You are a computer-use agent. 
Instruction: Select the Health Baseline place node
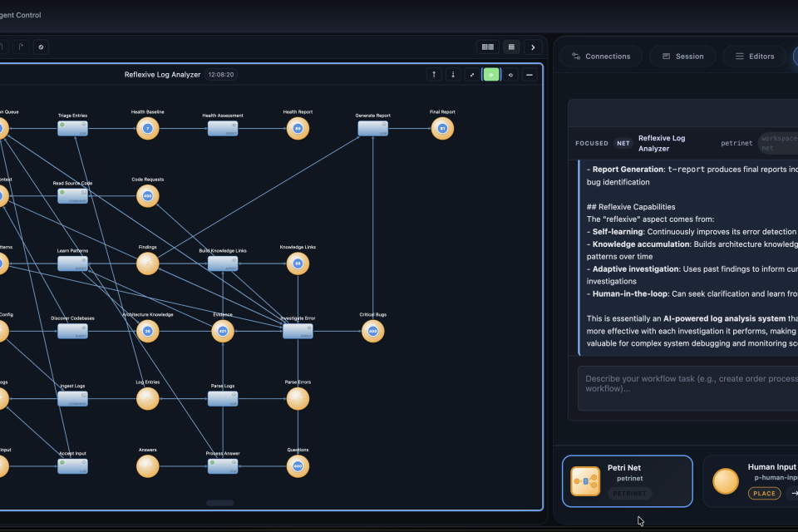(147, 128)
